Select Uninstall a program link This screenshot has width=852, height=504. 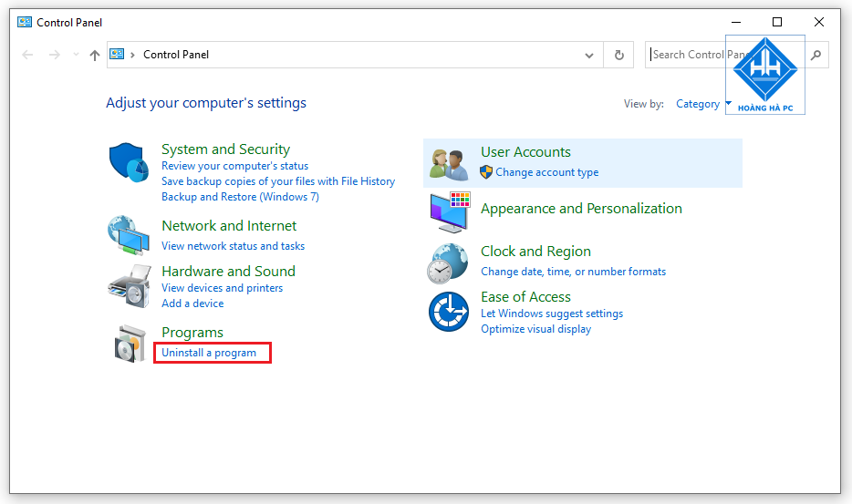pos(209,353)
